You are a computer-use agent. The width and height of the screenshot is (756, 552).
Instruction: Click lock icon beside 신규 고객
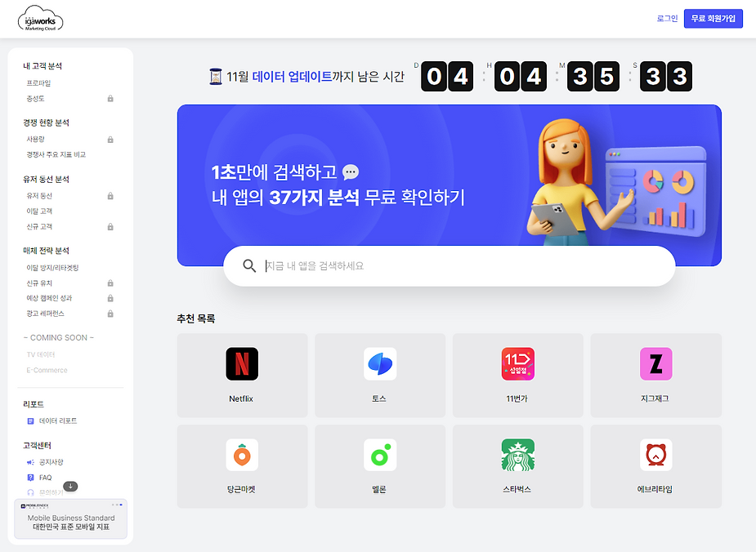110,226
